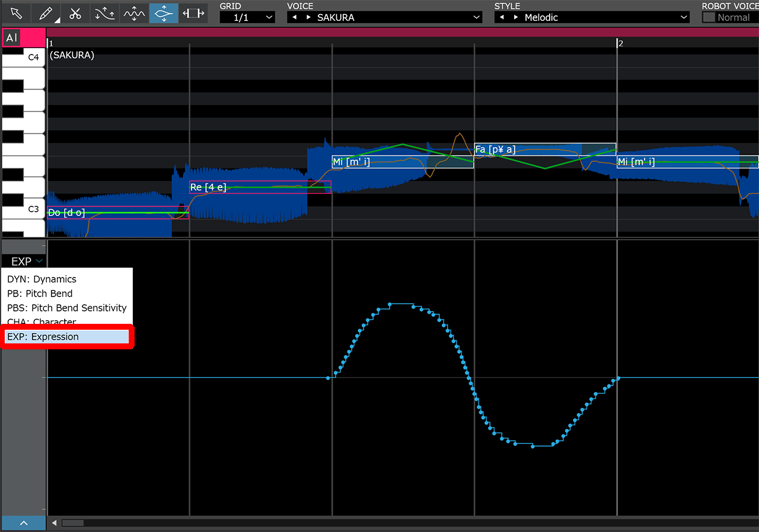Select the scissors cut tool
Screen dimensions: 759x532
point(75,13)
